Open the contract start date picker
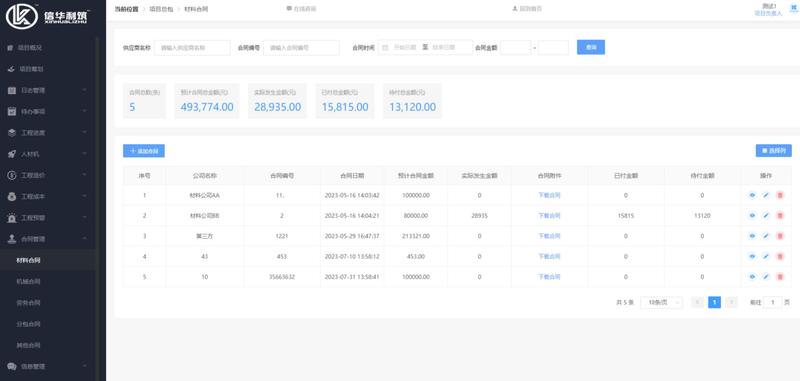The image size is (800, 381). [x=405, y=47]
